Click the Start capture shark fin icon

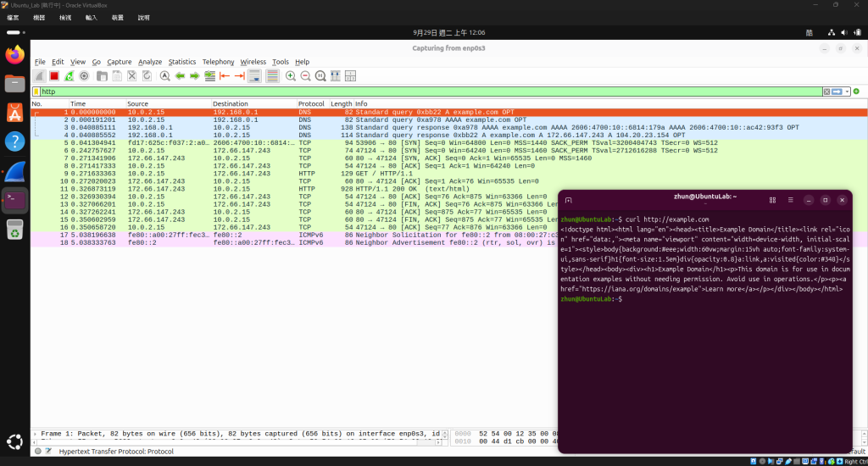coord(39,75)
